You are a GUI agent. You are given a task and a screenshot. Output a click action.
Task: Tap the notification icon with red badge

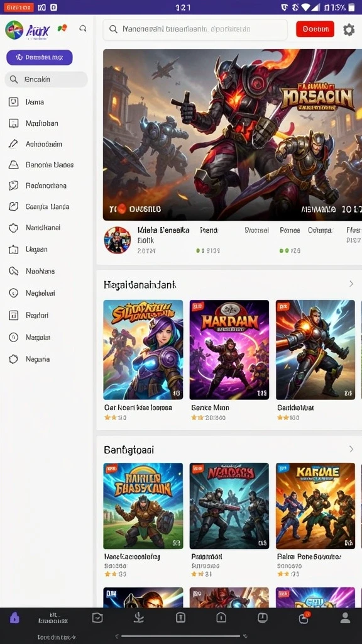304,618
